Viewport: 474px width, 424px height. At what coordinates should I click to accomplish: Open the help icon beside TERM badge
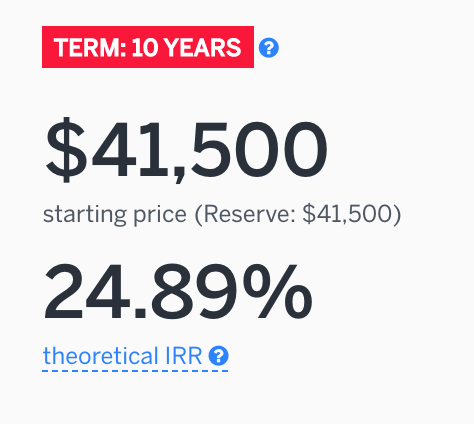coord(269,48)
